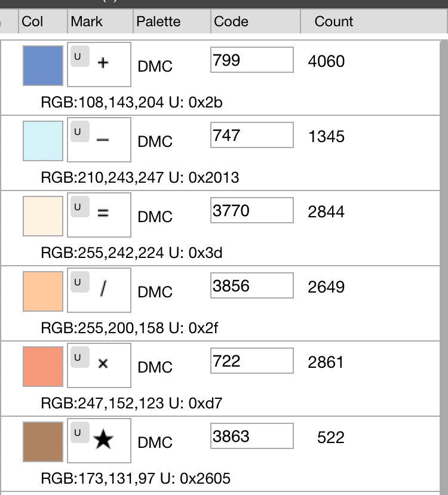Open the brown color swatch for 3863
Screen dimensions: 448x495
[x=43, y=442]
